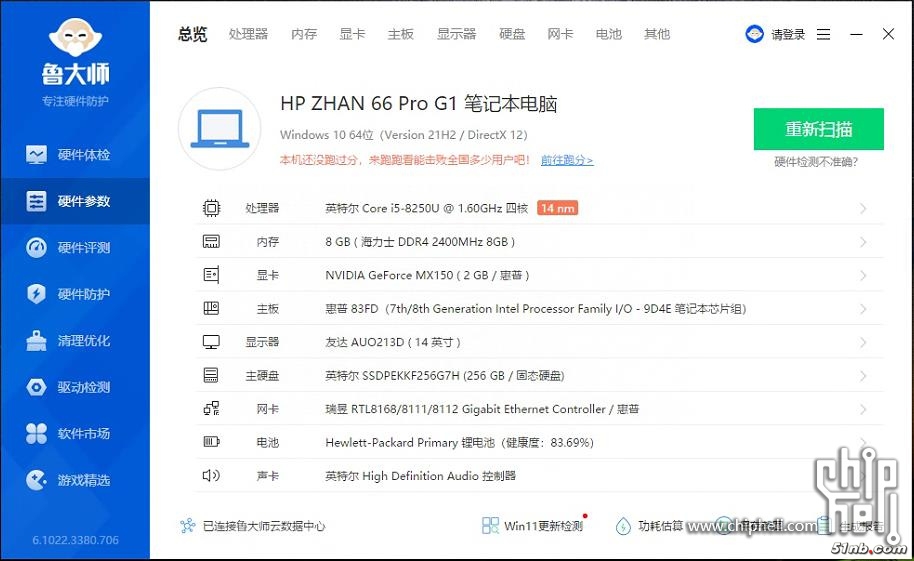Open 驱动检测 driver detection icon

point(37,387)
